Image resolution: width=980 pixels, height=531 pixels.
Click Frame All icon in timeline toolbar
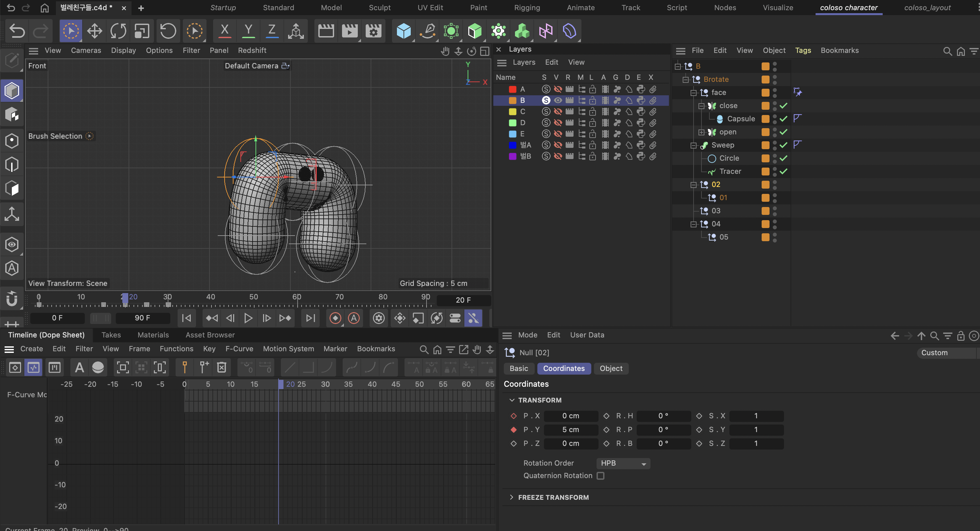(122, 368)
